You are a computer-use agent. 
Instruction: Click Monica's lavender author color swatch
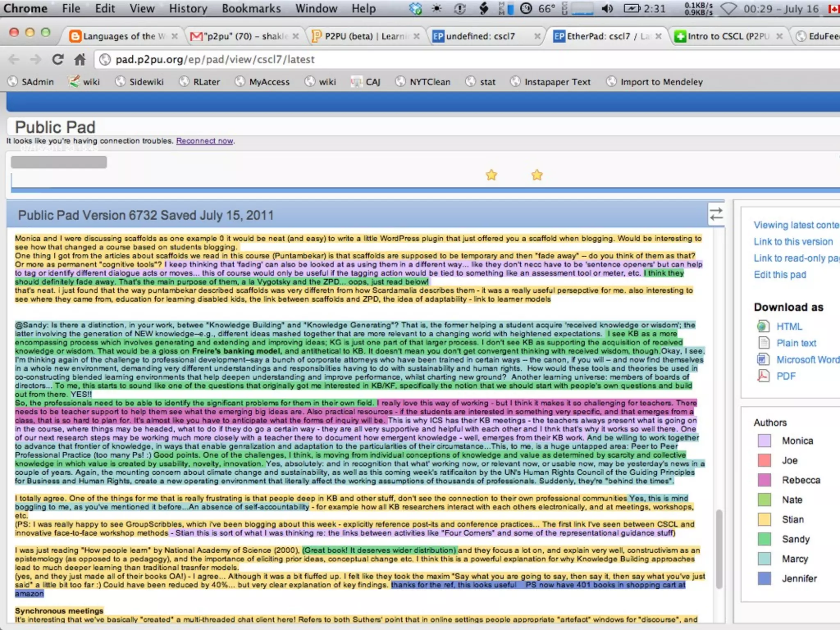click(764, 441)
